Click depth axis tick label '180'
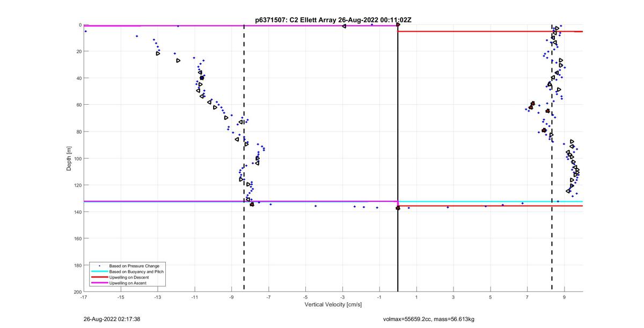The image size is (644, 328). [x=77, y=265]
